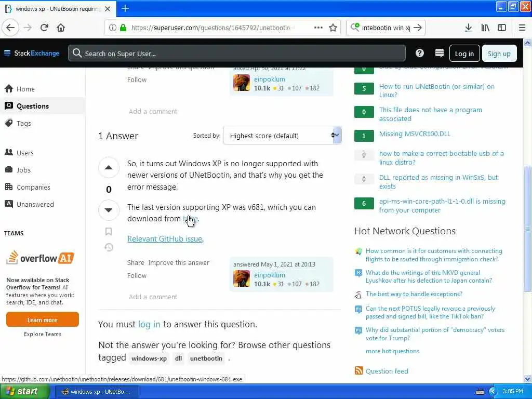Downvote the answer with down arrow
The height and width of the screenshot is (399, 532).
click(109, 210)
